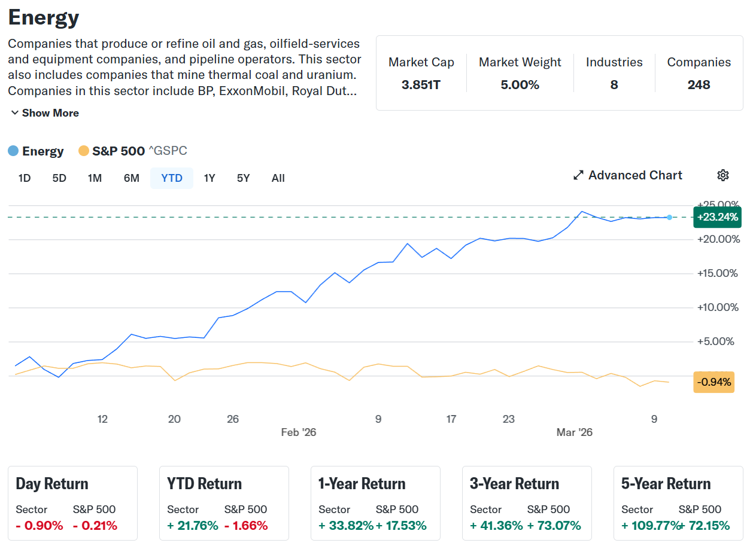Switch chart to 6M range
Screen dimensions: 756x546
[x=131, y=178]
